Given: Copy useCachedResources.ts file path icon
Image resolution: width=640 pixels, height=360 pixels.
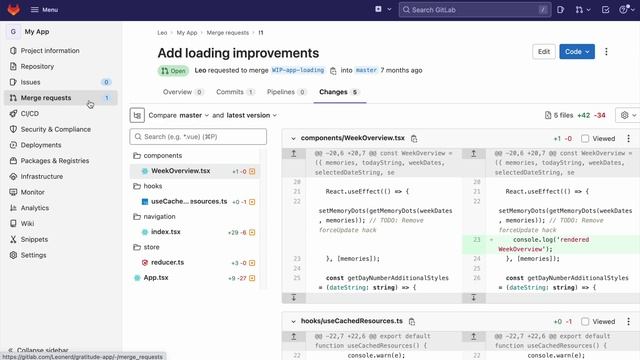Looking at the screenshot, I should tap(412, 322).
